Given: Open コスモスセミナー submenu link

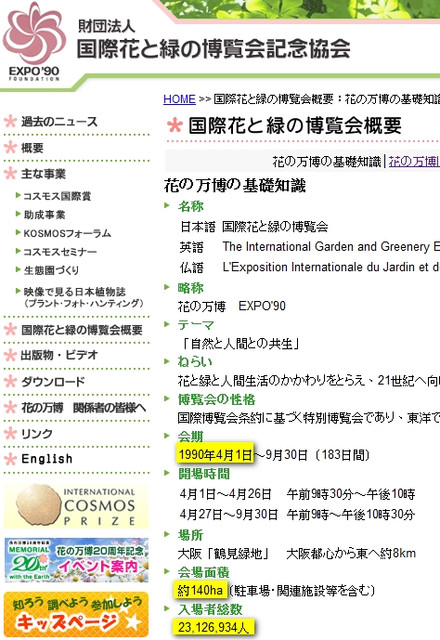Looking at the screenshot, I should pos(60,251).
